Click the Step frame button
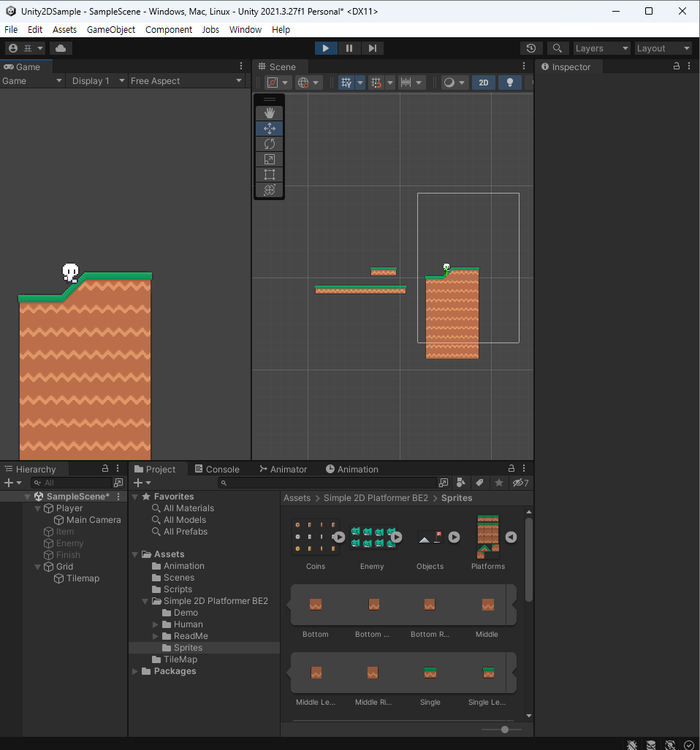The image size is (700, 750). tap(372, 47)
